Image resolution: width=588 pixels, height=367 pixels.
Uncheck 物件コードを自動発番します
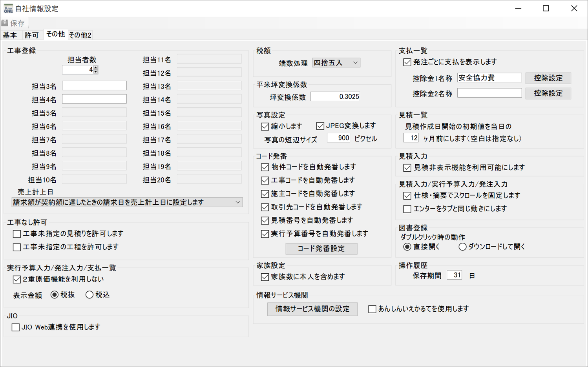coord(265,167)
